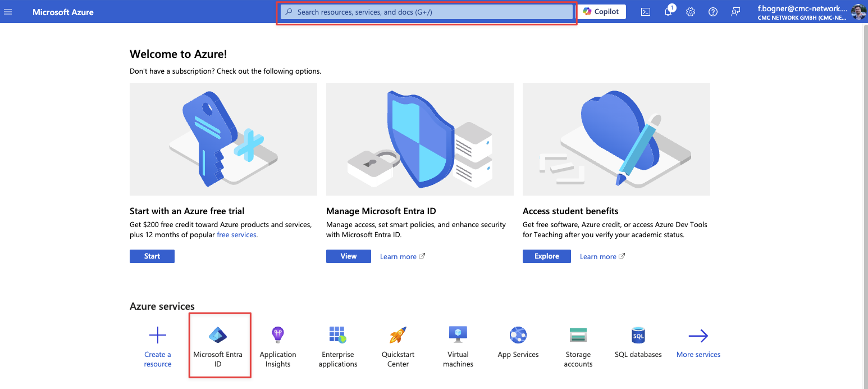Viewport: 868px width, 389px height.
Task: Open Virtual machines service
Action: point(458,346)
